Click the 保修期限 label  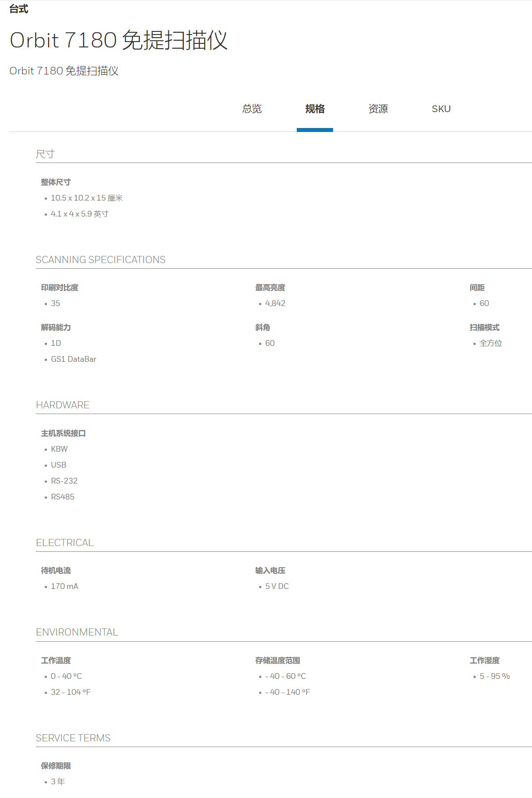(x=56, y=766)
